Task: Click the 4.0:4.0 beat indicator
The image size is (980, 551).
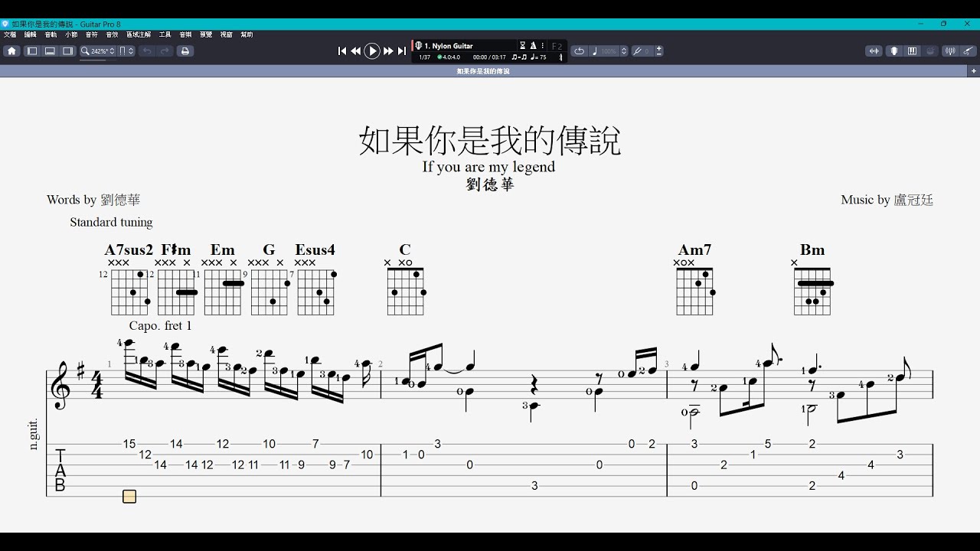Action: click(x=449, y=57)
